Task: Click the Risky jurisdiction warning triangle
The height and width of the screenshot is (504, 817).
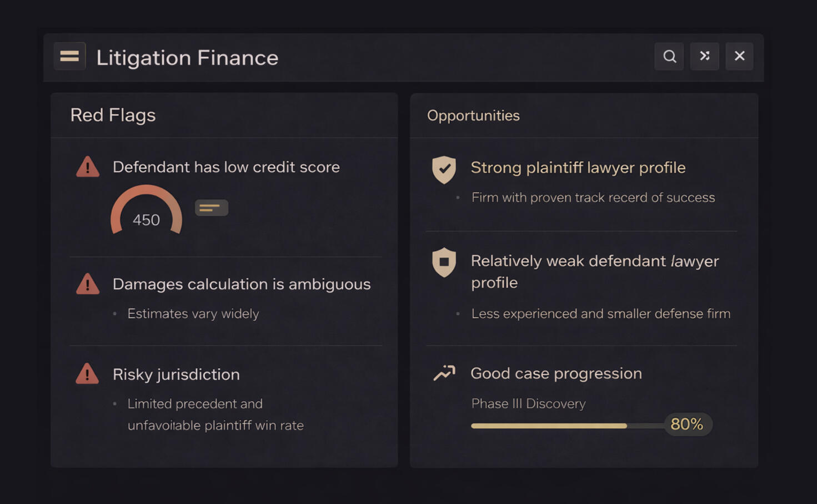Action: point(87,374)
